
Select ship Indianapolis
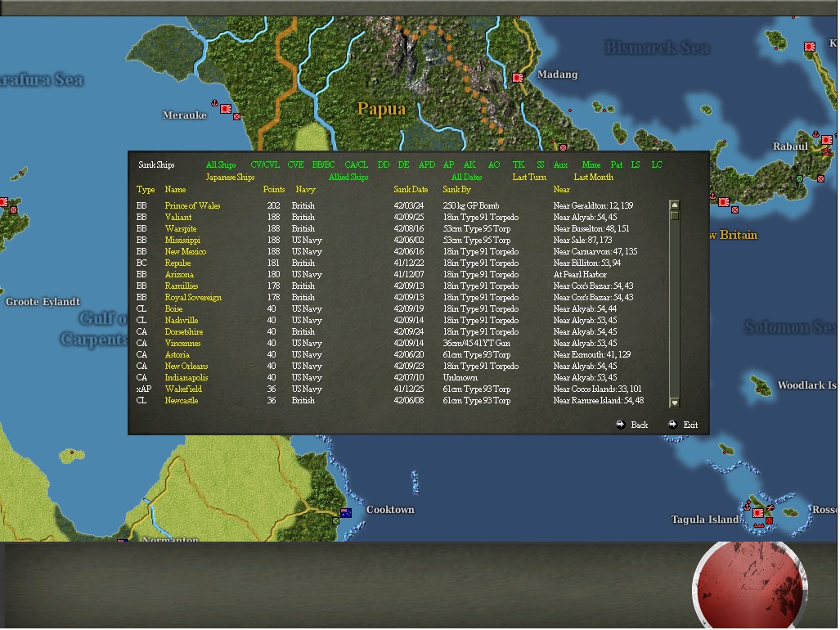pyautogui.click(x=186, y=378)
